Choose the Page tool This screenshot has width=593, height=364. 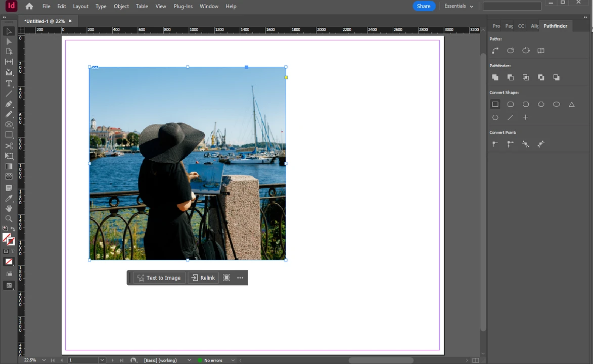9,52
